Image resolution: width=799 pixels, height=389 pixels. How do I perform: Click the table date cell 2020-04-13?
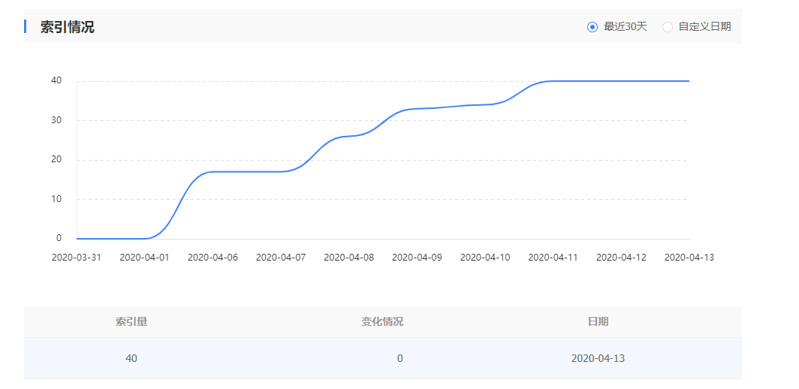point(598,358)
